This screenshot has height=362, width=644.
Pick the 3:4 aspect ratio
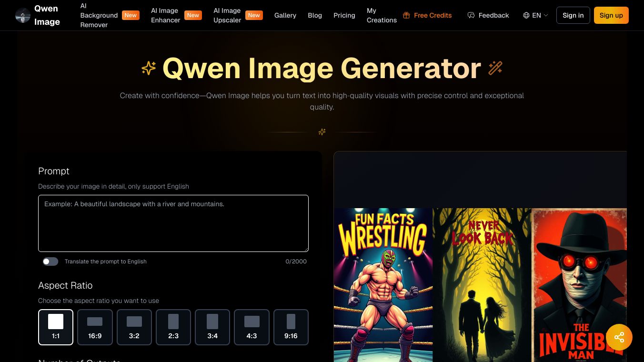(x=212, y=327)
